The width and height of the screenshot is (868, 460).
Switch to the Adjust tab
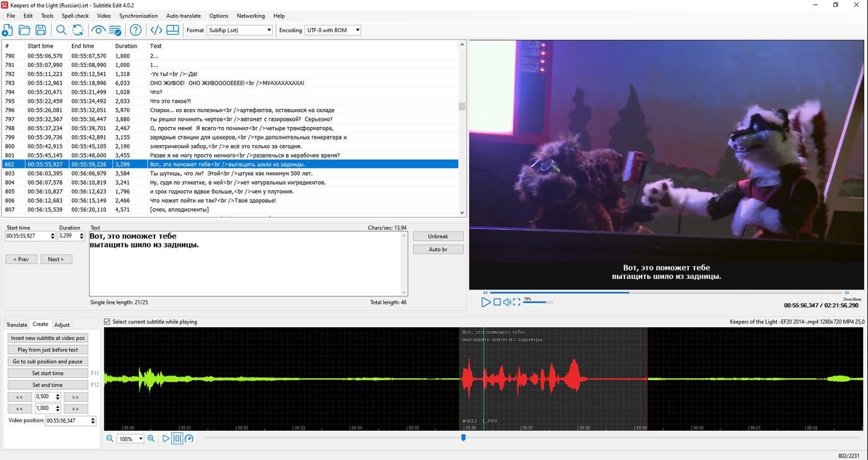[62, 325]
